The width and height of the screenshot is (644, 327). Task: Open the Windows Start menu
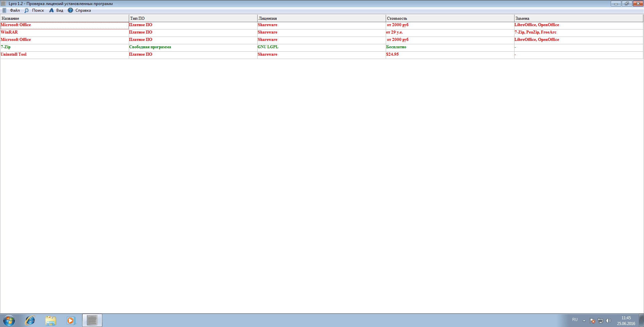coord(9,321)
